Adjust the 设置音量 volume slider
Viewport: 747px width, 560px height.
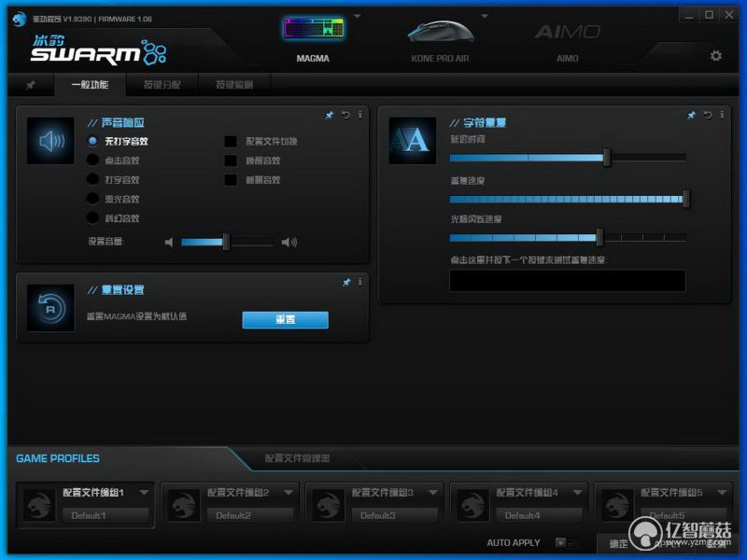click(x=227, y=243)
